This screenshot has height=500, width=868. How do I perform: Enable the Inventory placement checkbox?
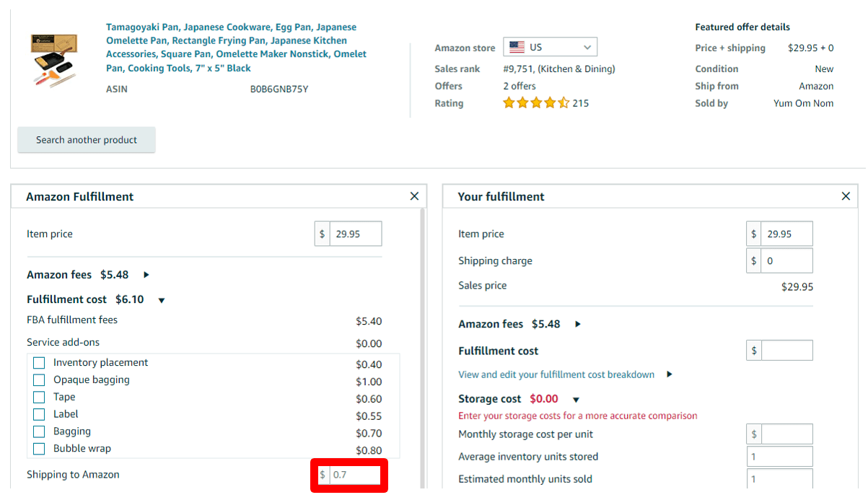pos(39,363)
